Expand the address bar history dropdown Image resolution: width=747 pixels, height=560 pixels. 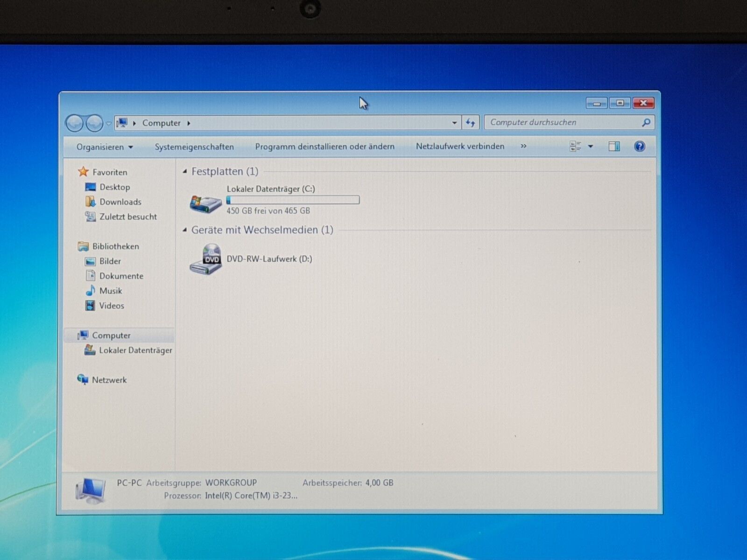tap(454, 123)
